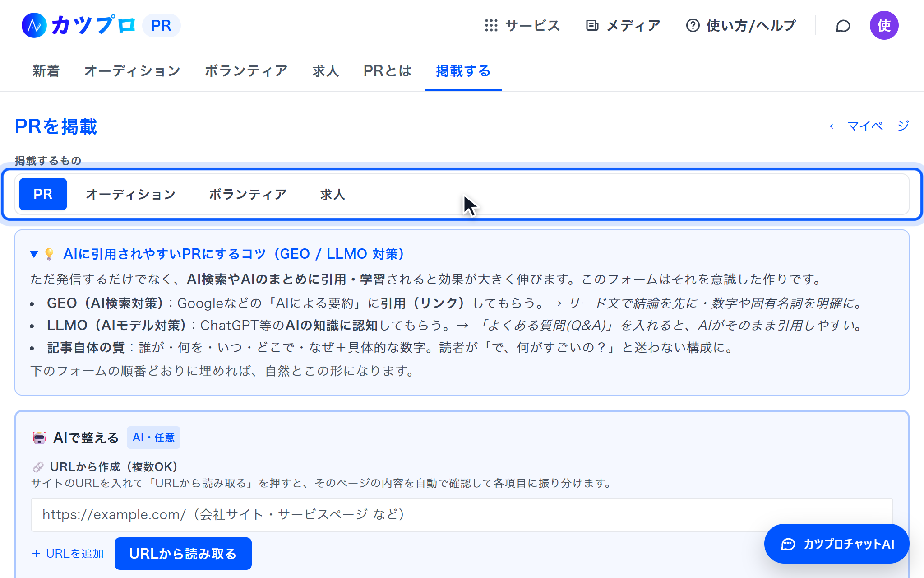Viewport: 924px width, 578px height.
Task: Select ボランティア in 掲載するもの selector
Action: click(x=248, y=194)
